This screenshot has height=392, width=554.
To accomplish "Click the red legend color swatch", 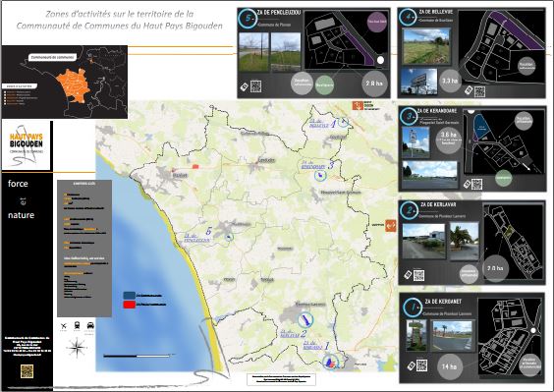I will point(130,305).
